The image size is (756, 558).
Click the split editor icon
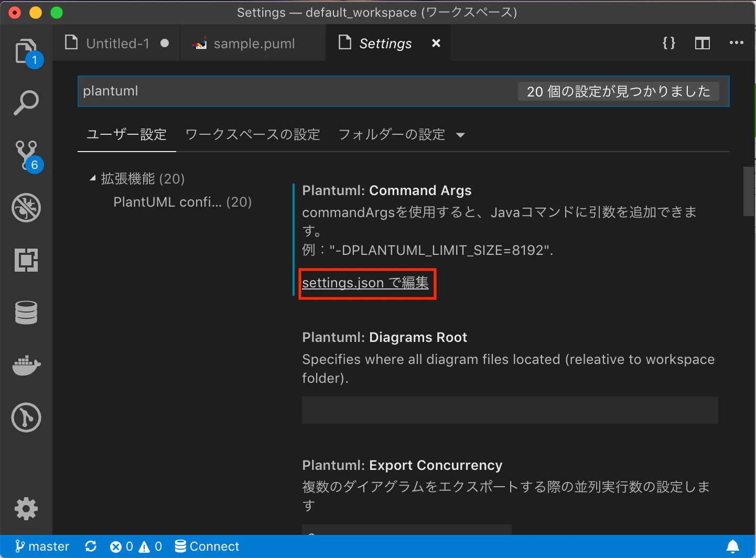(x=702, y=43)
